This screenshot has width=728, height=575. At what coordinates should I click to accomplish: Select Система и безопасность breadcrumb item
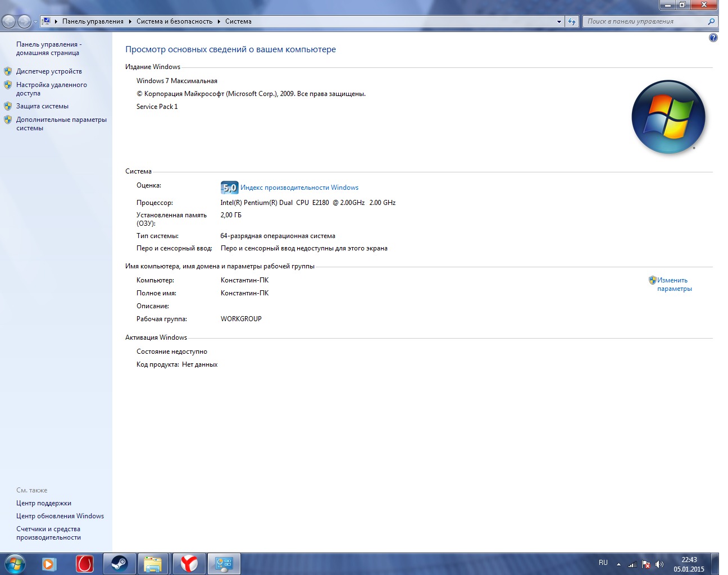(x=174, y=21)
